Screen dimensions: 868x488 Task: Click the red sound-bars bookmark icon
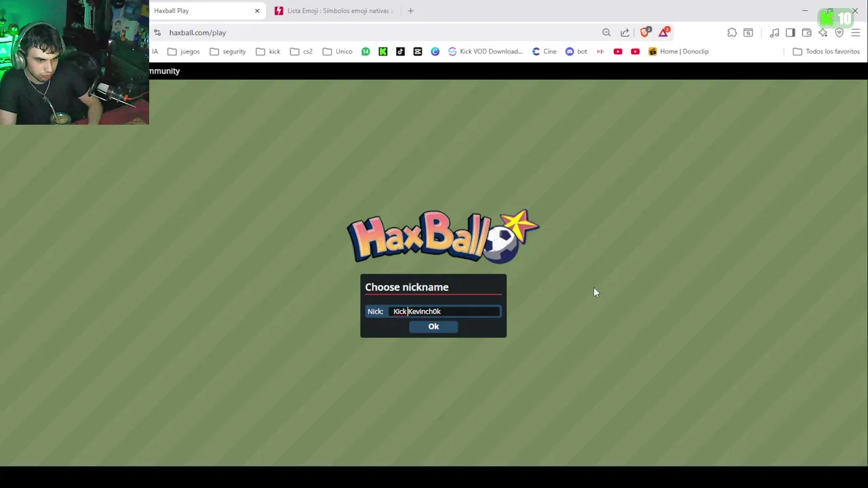click(x=600, y=52)
